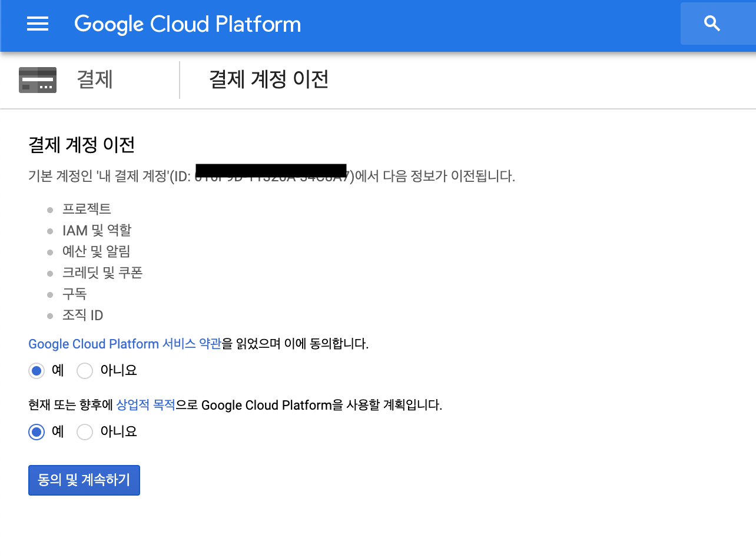Open the 결제 section header
The image size is (756, 558).
coord(95,79)
